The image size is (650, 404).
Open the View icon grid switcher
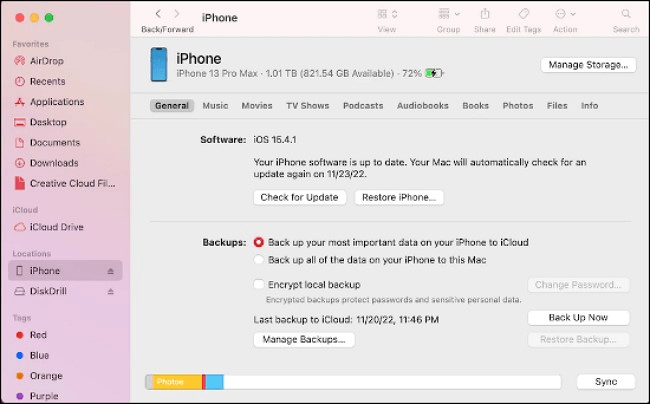point(387,14)
